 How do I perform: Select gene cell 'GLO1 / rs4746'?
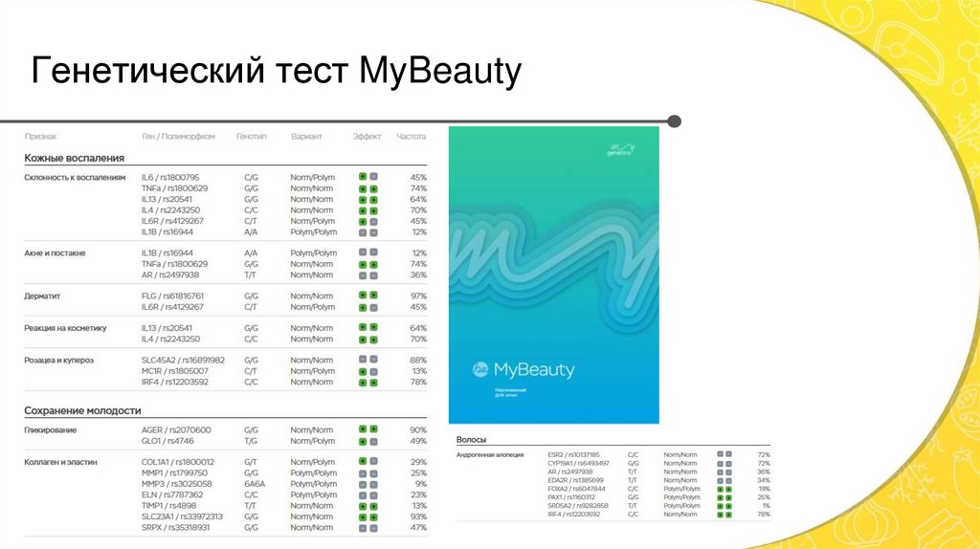tap(167, 441)
